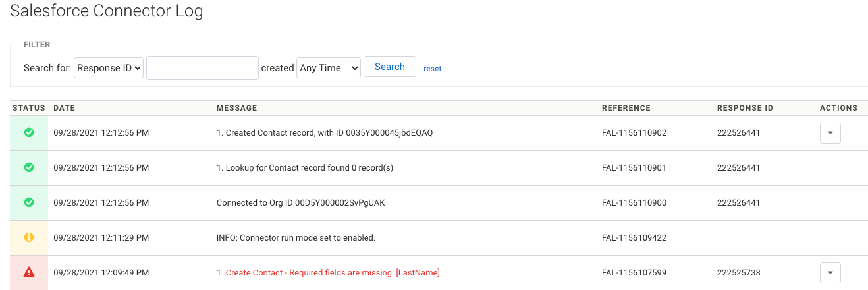Click the green check status icon for FAL-1156110901
This screenshot has width=868, height=290.
29,167
